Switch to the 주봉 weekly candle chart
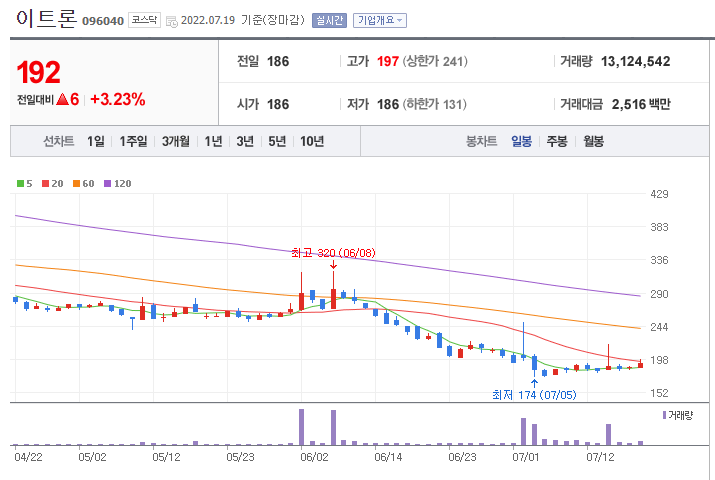The height and width of the screenshot is (480, 715). pos(557,141)
